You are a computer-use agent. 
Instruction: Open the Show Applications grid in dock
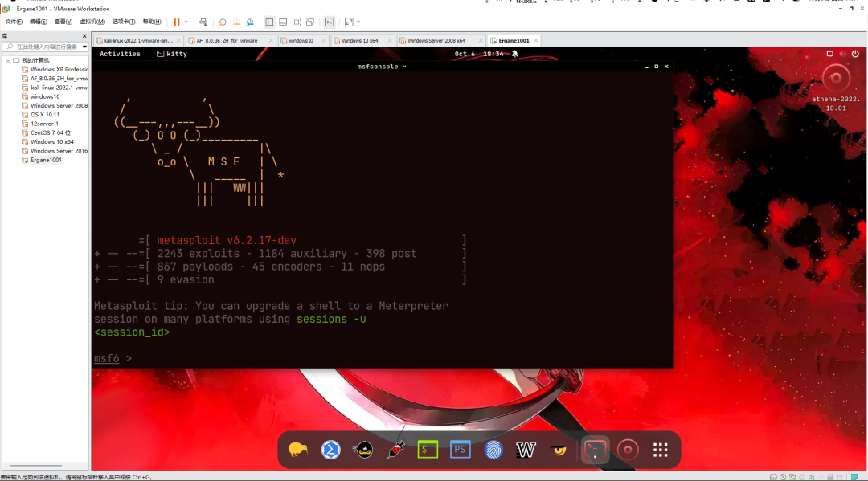pos(660,450)
